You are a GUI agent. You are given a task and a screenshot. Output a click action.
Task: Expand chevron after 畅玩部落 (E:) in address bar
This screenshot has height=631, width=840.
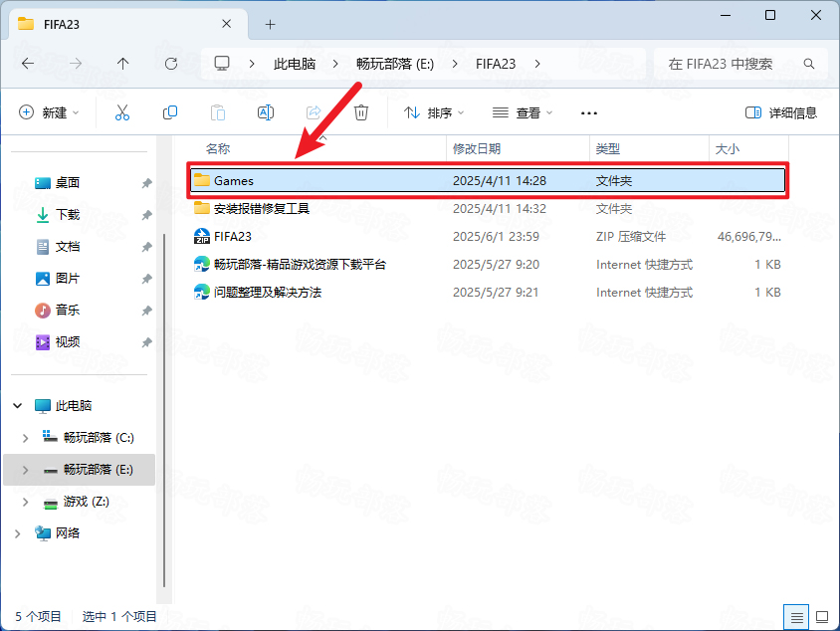455,64
